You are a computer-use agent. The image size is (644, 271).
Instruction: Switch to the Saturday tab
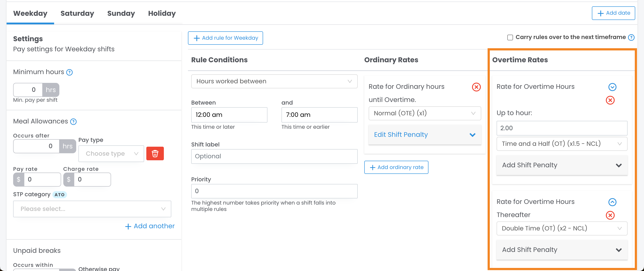[77, 13]
